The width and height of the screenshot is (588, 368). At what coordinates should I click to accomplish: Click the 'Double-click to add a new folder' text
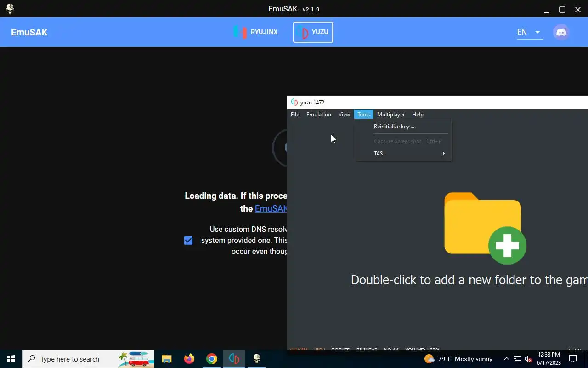point(469,280)
